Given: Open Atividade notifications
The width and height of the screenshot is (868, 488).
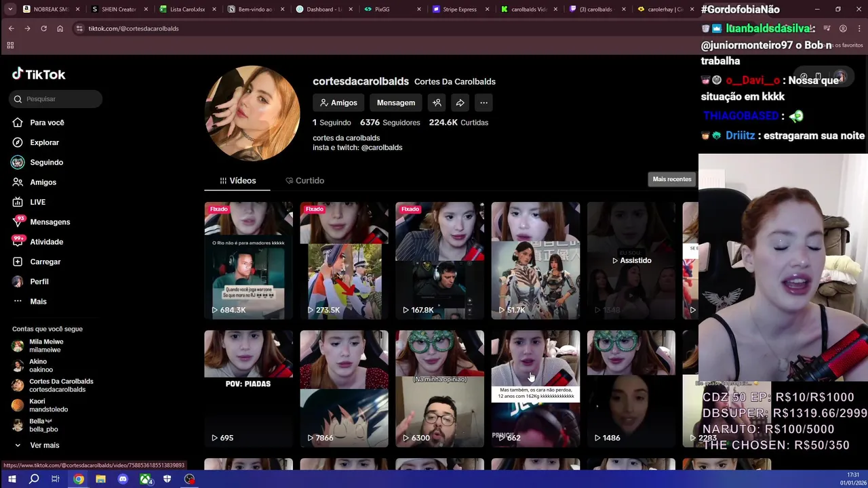Looking at the screenshot, I should coord(37,242).
